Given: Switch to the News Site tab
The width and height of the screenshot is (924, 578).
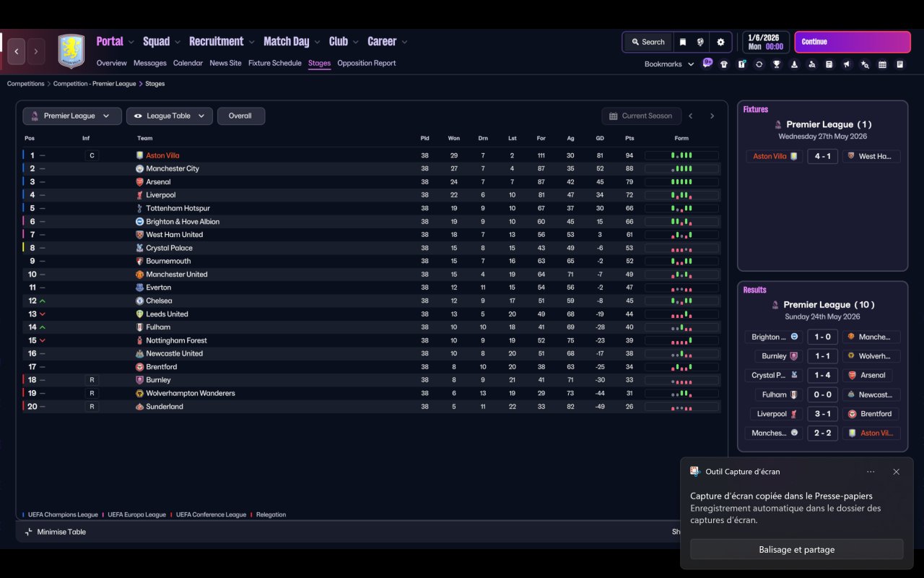Looking at the screenshot, I should tap(225, 63).
